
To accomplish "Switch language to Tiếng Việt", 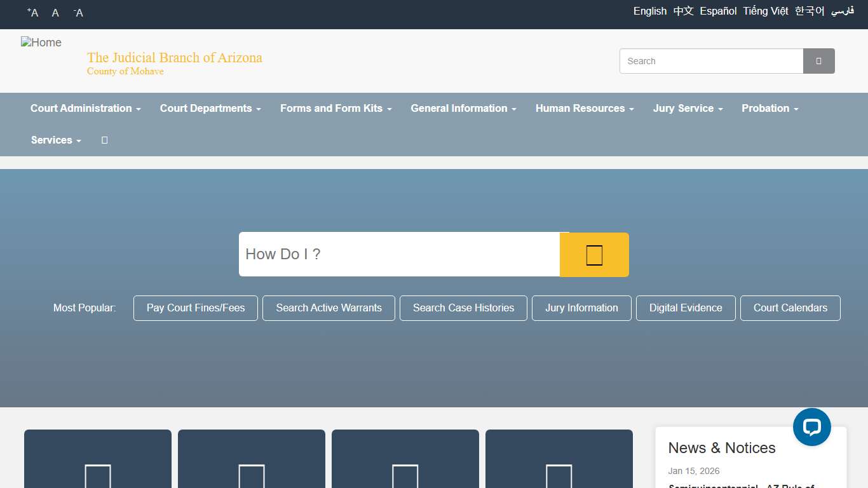I will coord(766,11).
